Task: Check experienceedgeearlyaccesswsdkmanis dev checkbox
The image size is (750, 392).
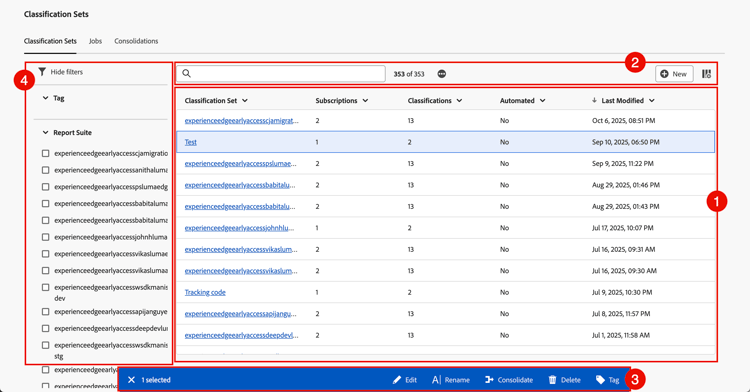Action: pyautogui.click(x=45, y=287)
